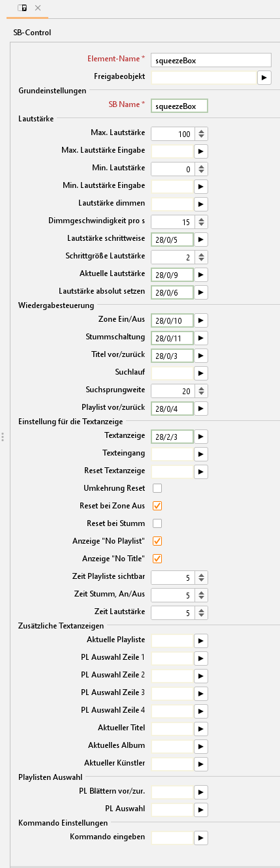Open address picker for Zone Ein/Aus
The width and height of the screenshot is (280, 868).
coord(201,320)
